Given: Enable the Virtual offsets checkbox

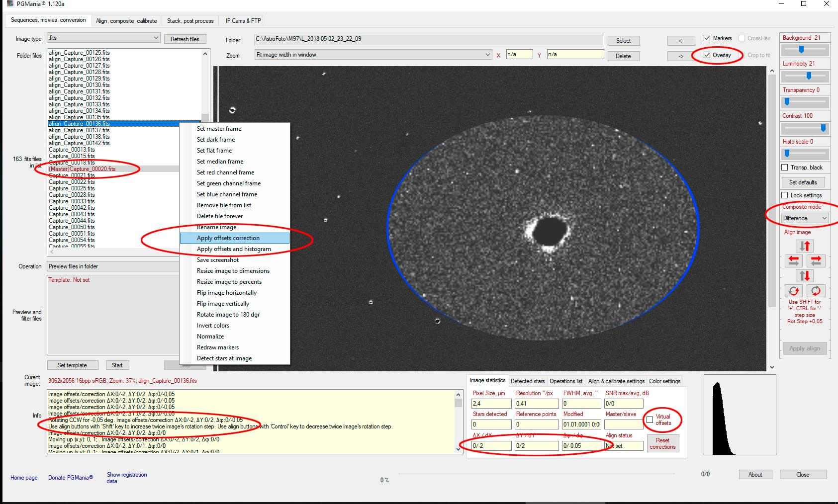Looking at the screenshot, I should click(650, 420).
